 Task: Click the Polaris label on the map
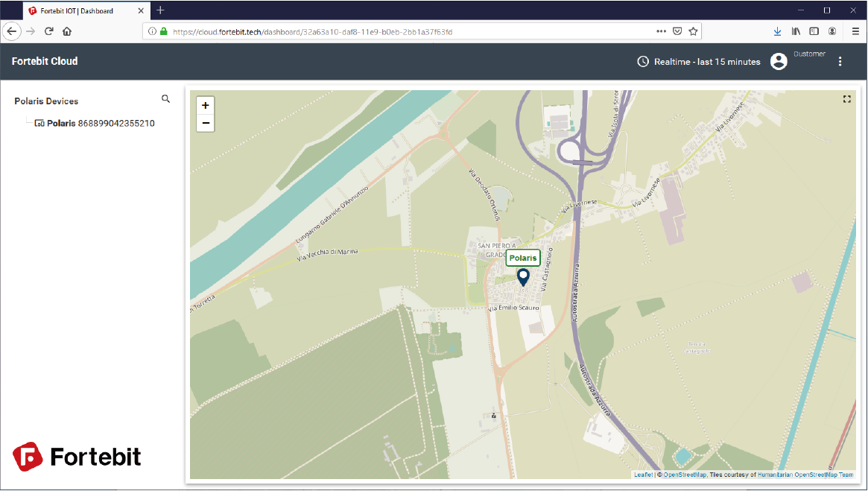click(x=522, y=258)
